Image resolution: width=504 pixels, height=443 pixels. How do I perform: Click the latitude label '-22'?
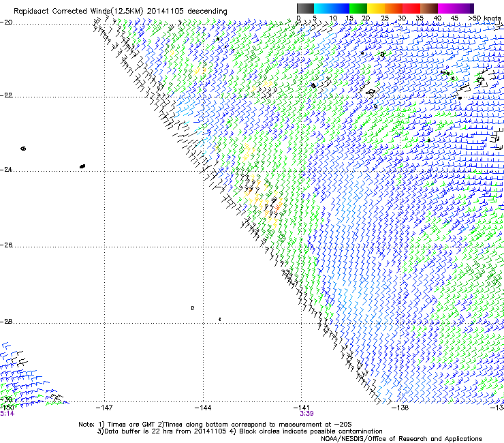6,95
